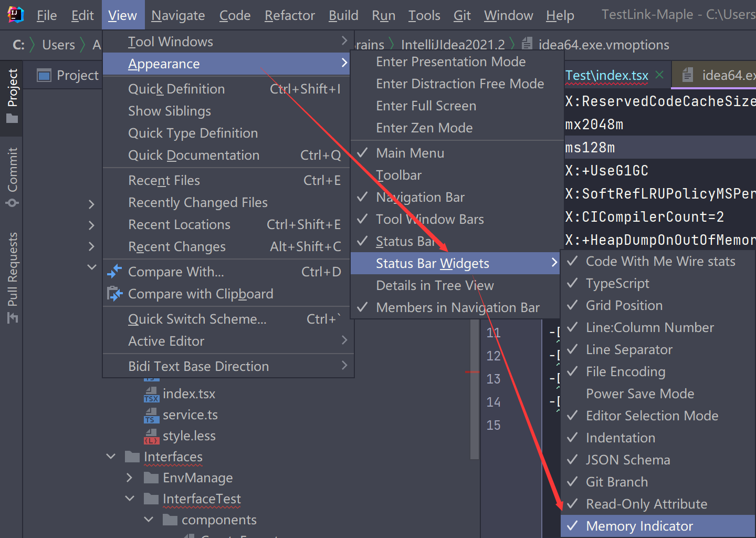Toggle the Line:Column Number widget
Image resolution: width=756 pixels, height=538 pixels.
pyautogui.click(x=658, y=327)
